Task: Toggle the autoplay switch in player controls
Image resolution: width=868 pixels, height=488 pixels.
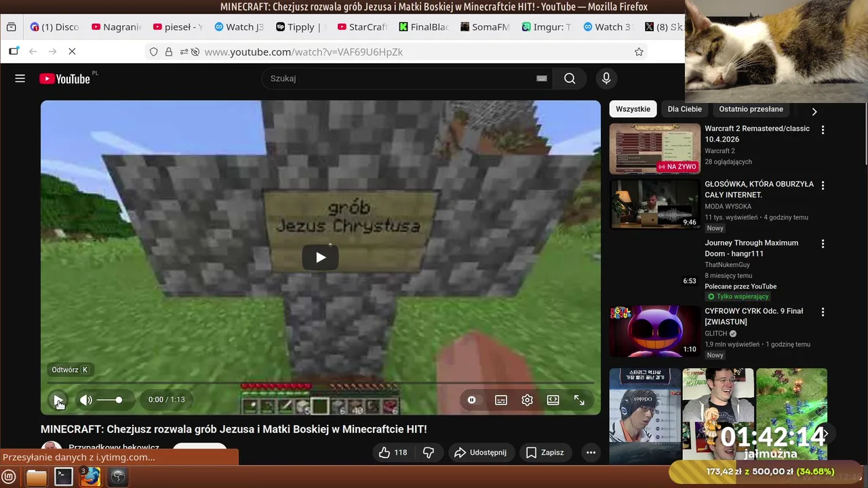Action: (x=472, y=400)
